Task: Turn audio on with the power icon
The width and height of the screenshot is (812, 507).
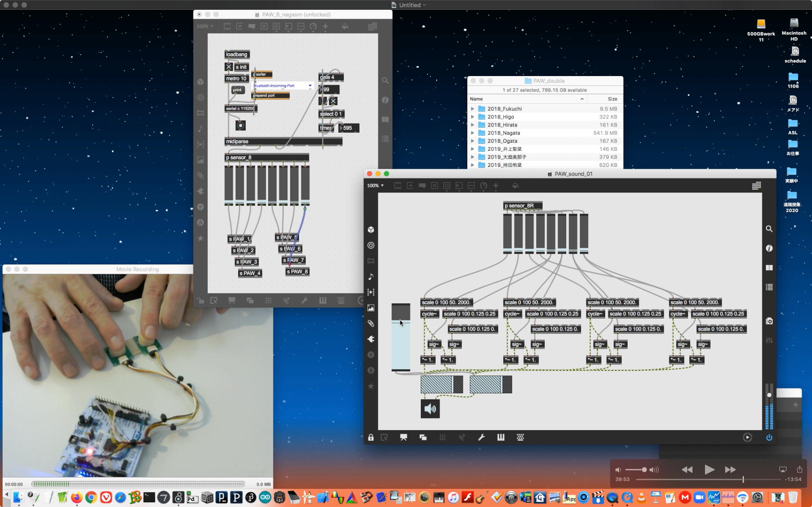Action: click(x=769, y=437)
